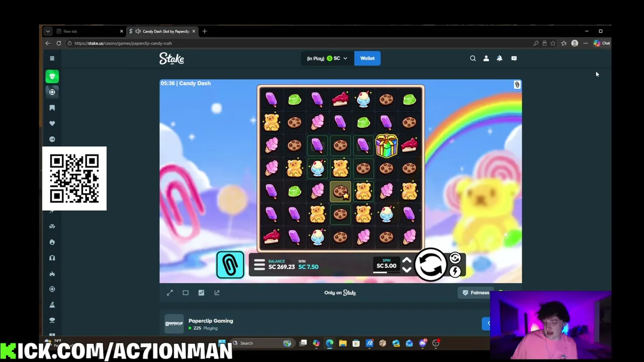Go back in the browser
The image size is (644, 362).
[x=48, y=43]
